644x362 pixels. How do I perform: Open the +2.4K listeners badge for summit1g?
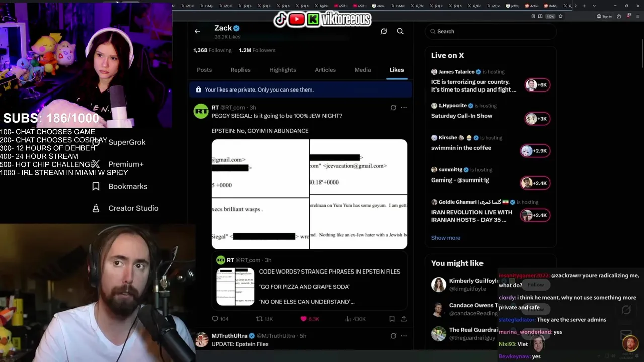coord(535,183)
